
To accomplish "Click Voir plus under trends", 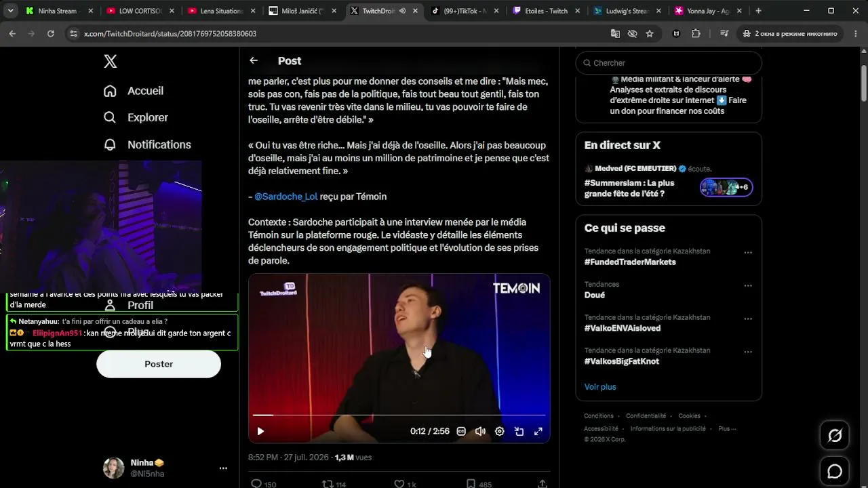I will pyautogui.click(x=600, y=387).
